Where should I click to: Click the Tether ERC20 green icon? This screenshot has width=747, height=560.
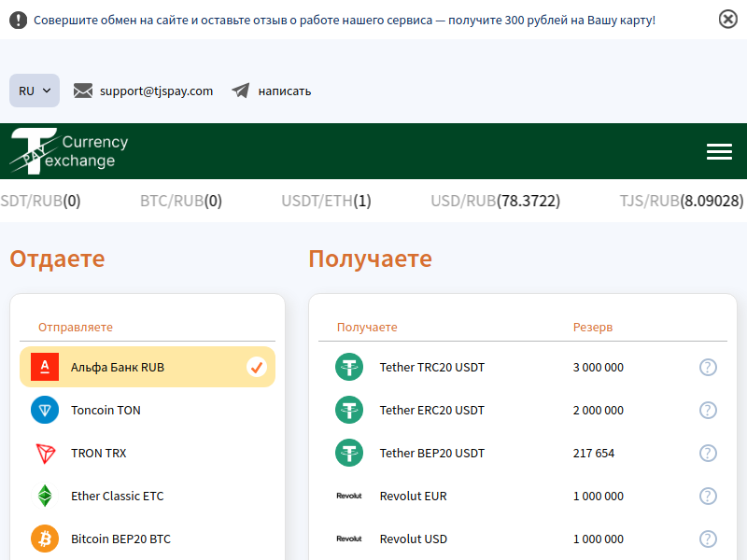tap(349, 410)
